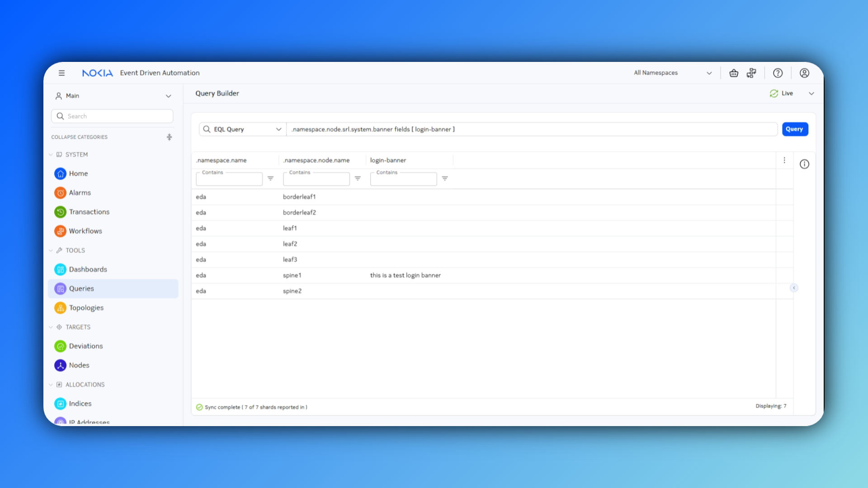868x488 pixels.
Task: Collapse the SYSTEM category
Action: (x=51, y=155)
